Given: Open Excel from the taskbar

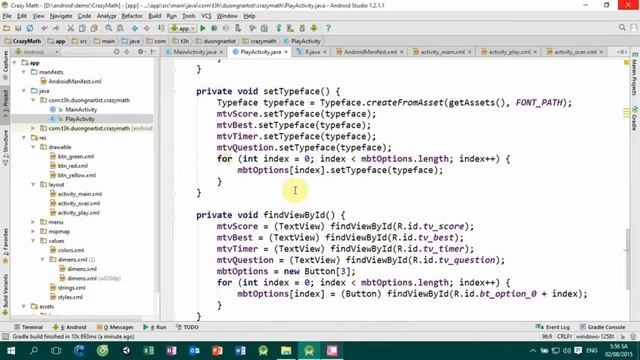Looking at the screenshot, I should tap(149, 351).
